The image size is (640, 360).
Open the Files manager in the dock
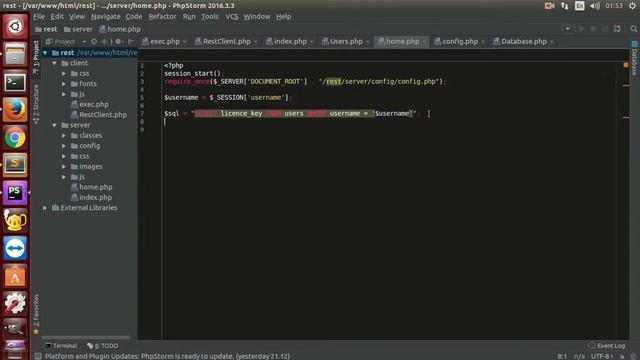pyautogui.click(x=15, y=54)
